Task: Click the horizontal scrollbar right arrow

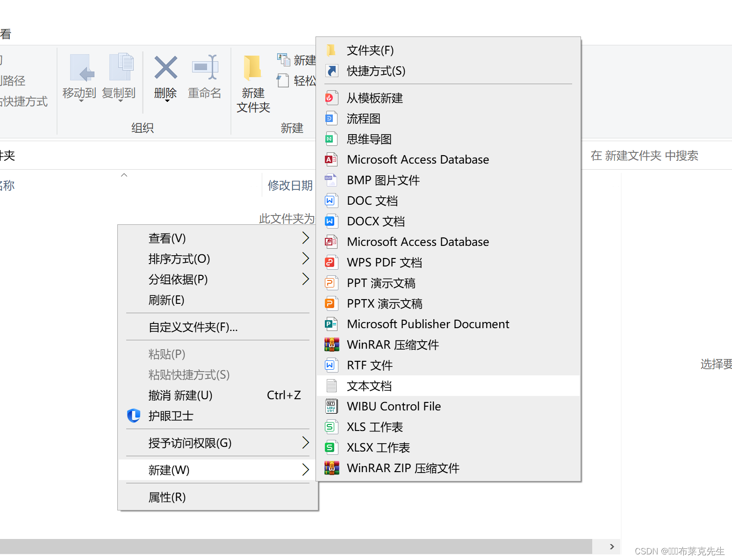Action: pos(611,546)
